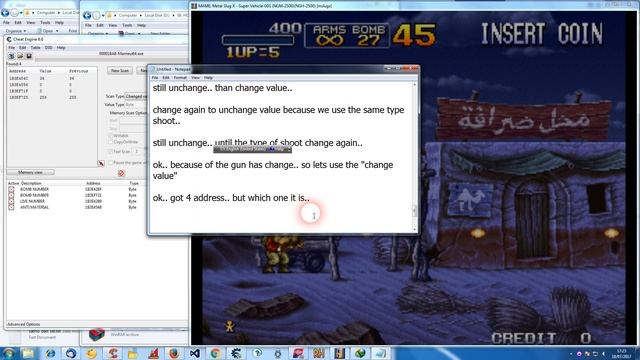The image size is (640, 360).
Task: Enable the CopyOnWrite checkbox
Action: (111, 142)
